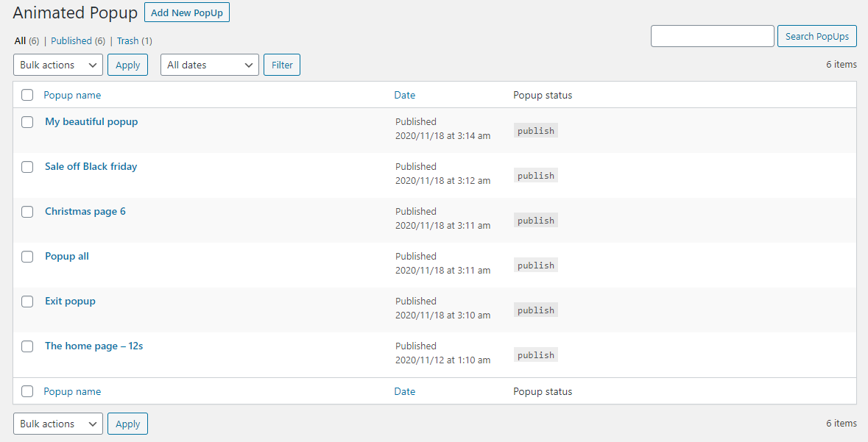Open the Exit popup entry

point(70,301)
